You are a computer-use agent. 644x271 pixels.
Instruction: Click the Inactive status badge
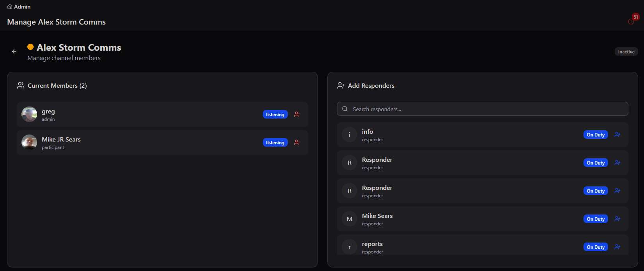point(626,51)
